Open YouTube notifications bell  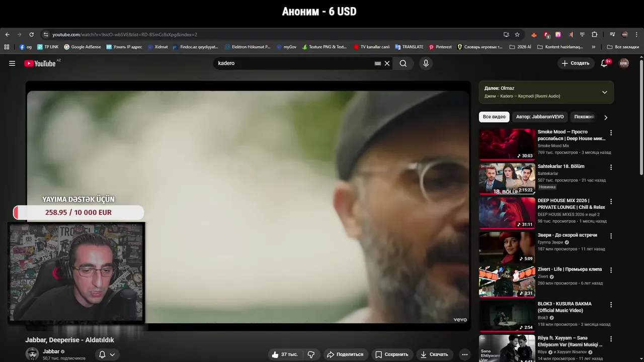(604, 63)
